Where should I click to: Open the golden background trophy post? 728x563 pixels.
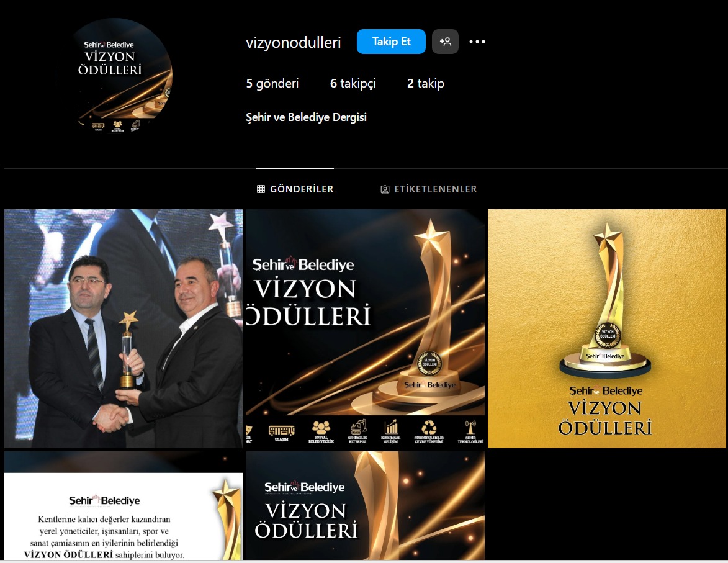607,328
